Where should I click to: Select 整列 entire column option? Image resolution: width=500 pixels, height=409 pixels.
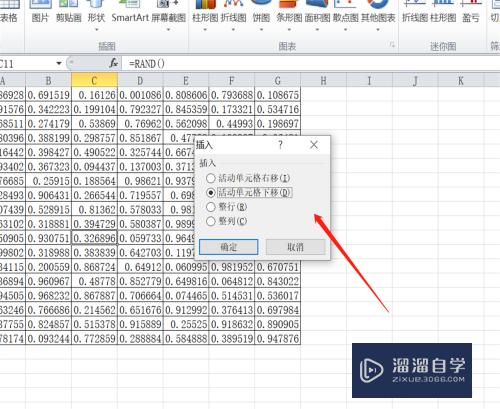[226, 221]
